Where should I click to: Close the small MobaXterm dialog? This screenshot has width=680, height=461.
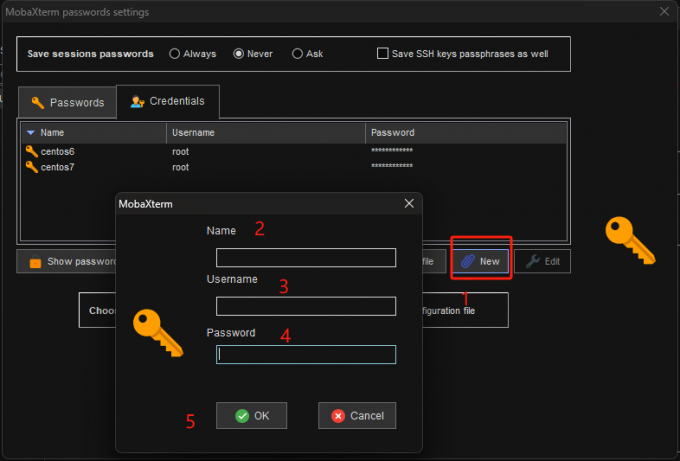pyautogui.click(x=409, y=203)
